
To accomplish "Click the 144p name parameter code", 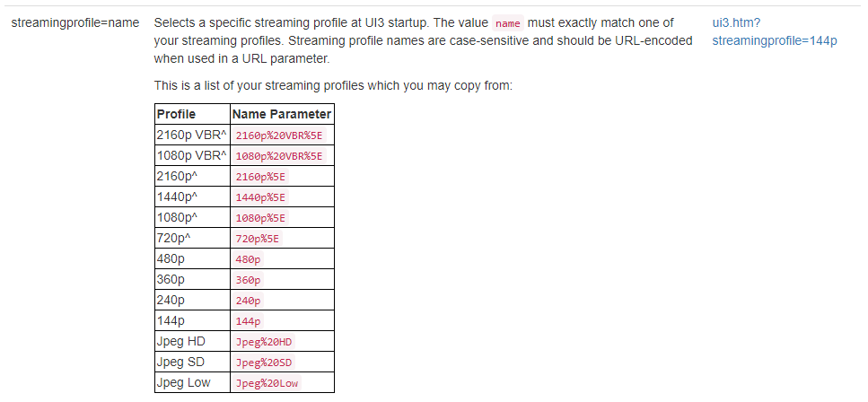I will pyautogui.click(x=248, y=322).
